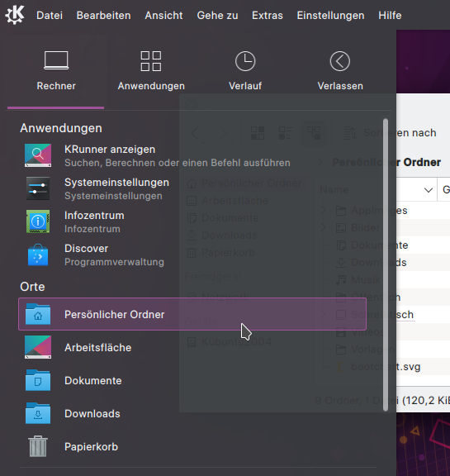Open Persönlicher Ordner in the launcher list
This screenshot has height=476, width=450.
pos(192,314)
